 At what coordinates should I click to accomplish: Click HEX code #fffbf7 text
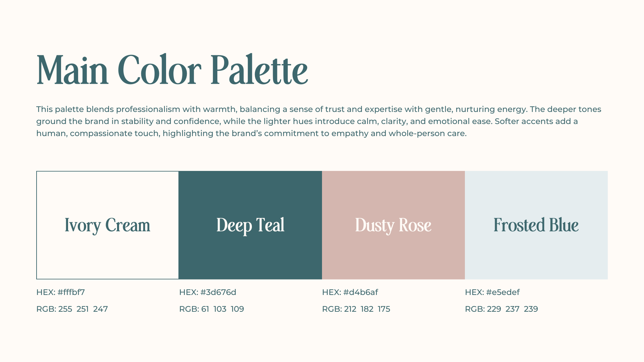pyautogui.click(x=60, y=292)
